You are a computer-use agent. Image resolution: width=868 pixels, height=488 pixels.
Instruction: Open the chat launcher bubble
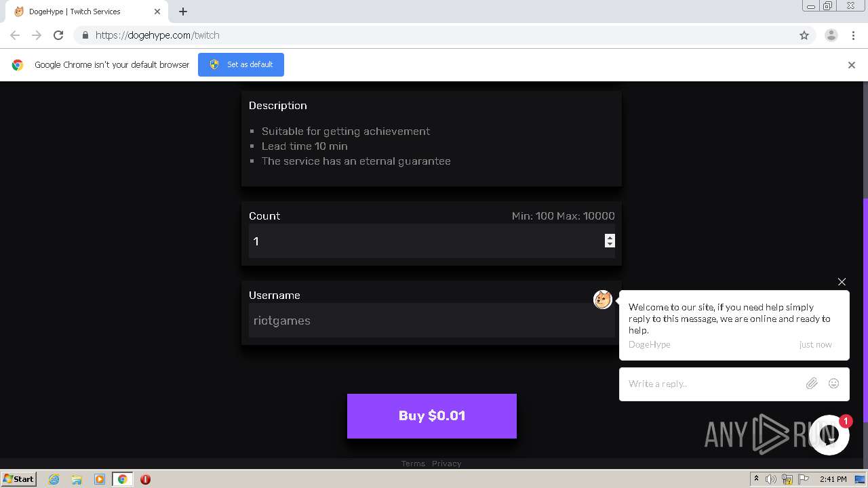(829, 435)
